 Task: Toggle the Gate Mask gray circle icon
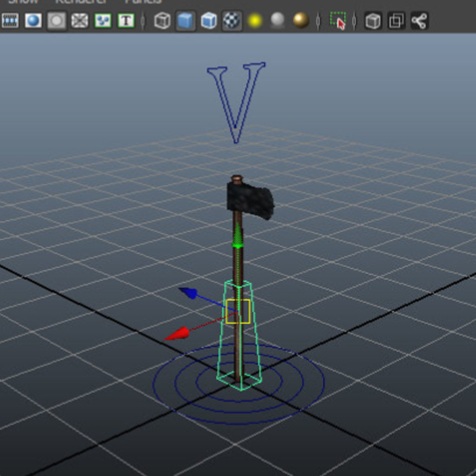56,21
